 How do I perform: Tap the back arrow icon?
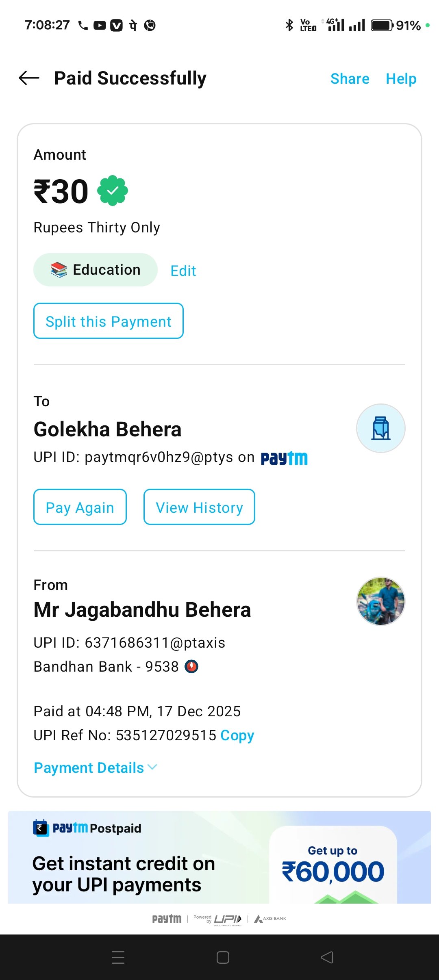pos(29,78)
